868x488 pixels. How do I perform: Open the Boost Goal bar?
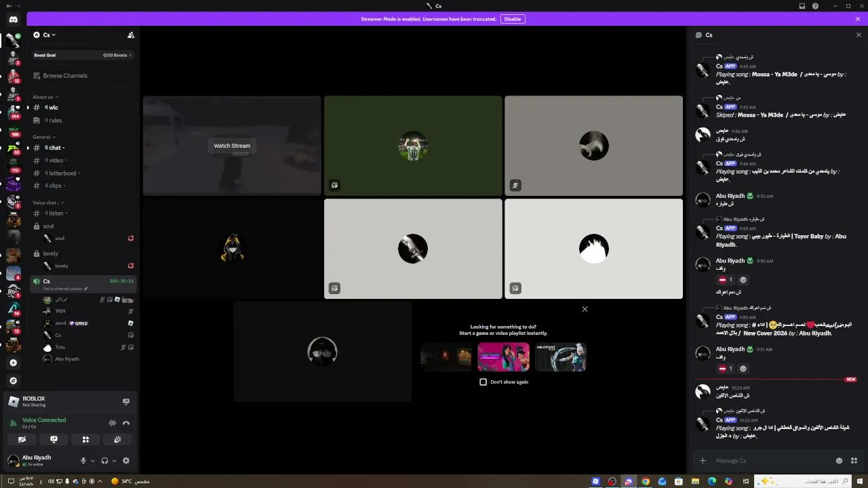[x=83, y=55]
